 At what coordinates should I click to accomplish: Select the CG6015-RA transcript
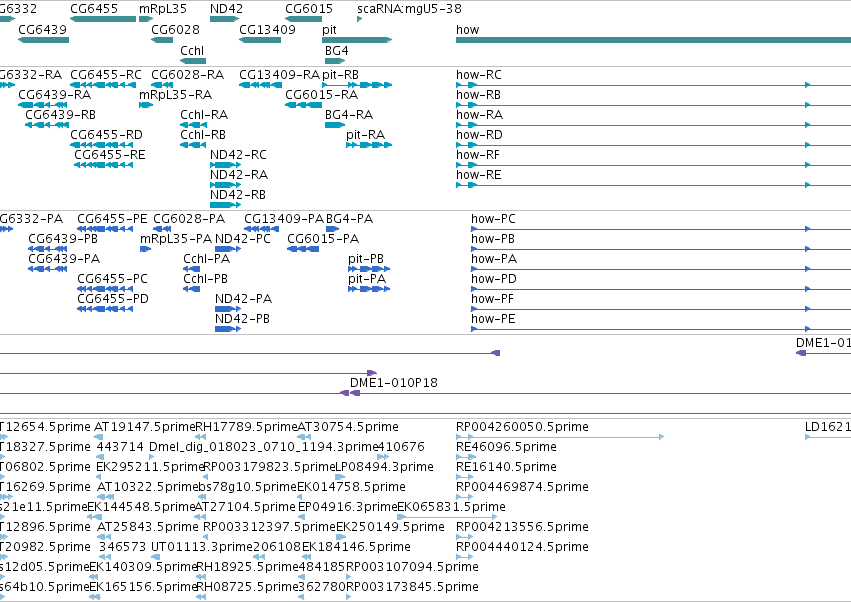(303, 105)
